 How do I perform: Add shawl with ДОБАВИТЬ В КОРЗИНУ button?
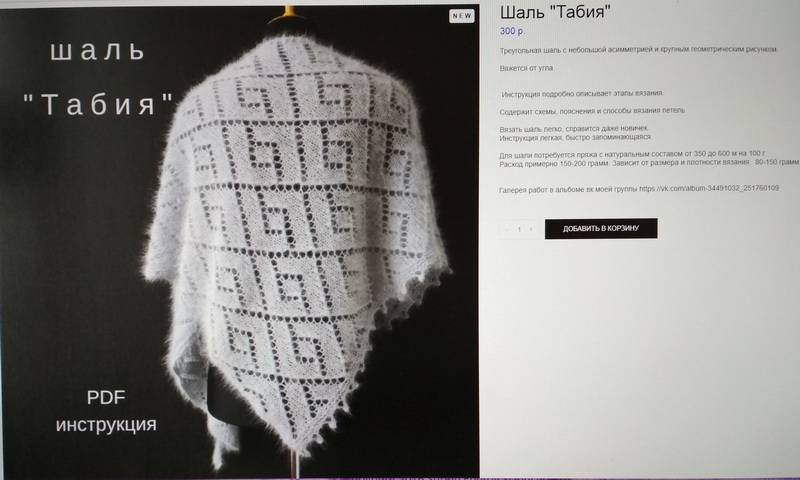[601, 229]
